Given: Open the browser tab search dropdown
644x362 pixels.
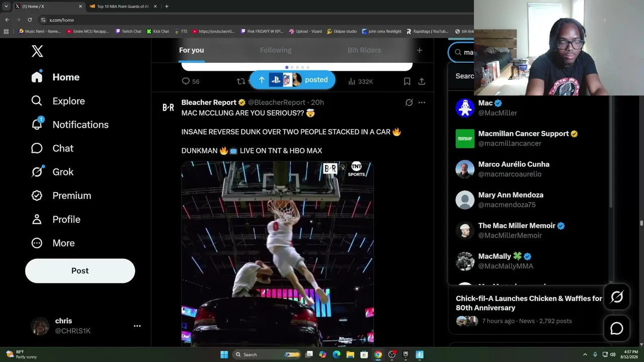Looking at the screenshot, I should point(6,7).
